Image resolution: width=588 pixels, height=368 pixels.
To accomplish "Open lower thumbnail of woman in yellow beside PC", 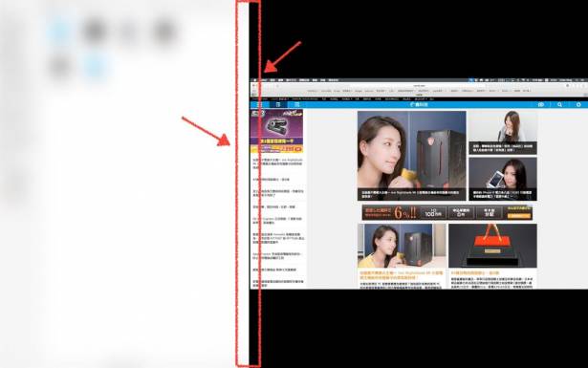I will [x=402, y=246].
